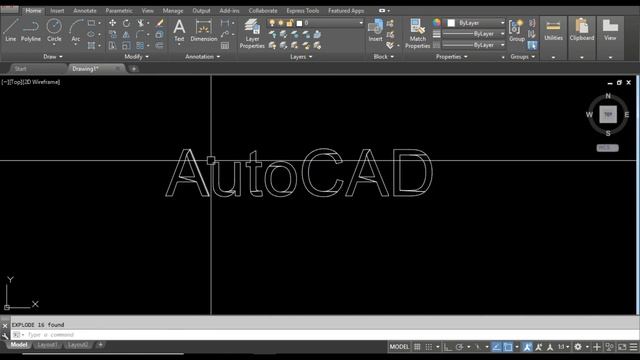Viewport: 640px width, 360px height.
Task: Select the Line drawing tool
Action: [x=11, y=30]
